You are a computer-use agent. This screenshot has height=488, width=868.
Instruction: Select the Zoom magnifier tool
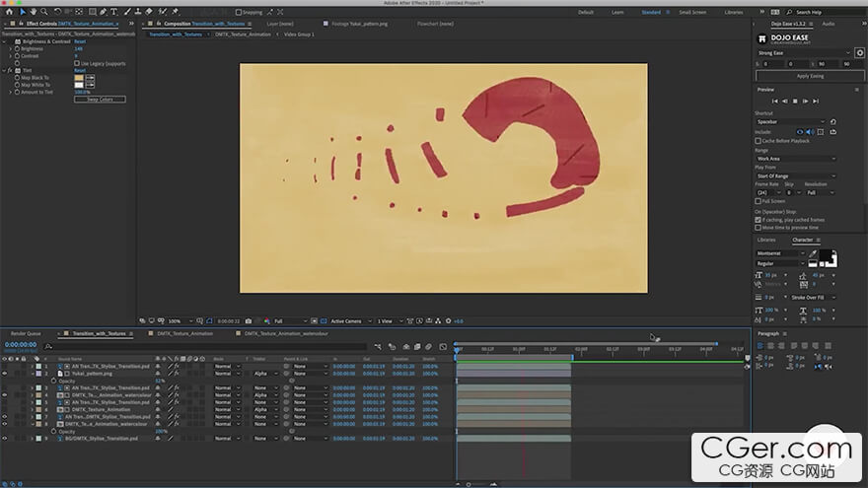43,12
